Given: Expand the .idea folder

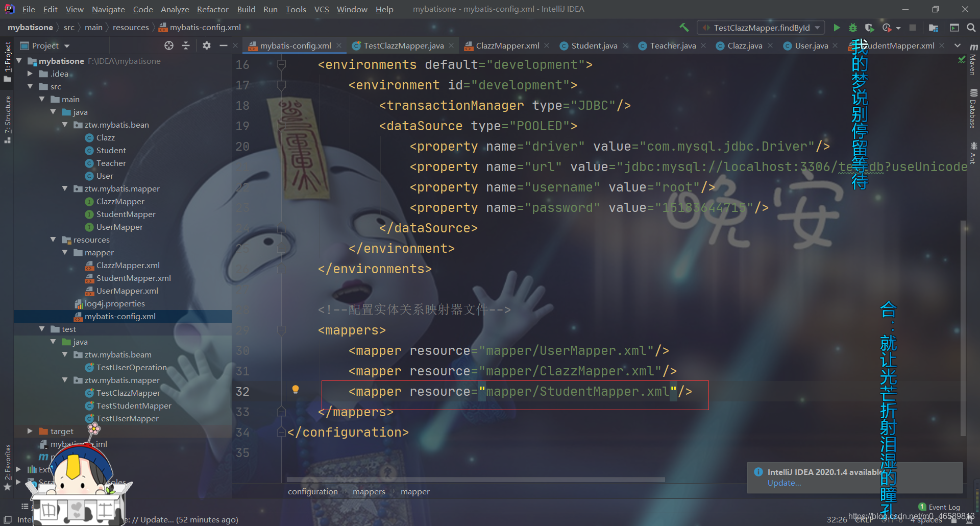Looking at the screenshot, I should coord(30,74).
